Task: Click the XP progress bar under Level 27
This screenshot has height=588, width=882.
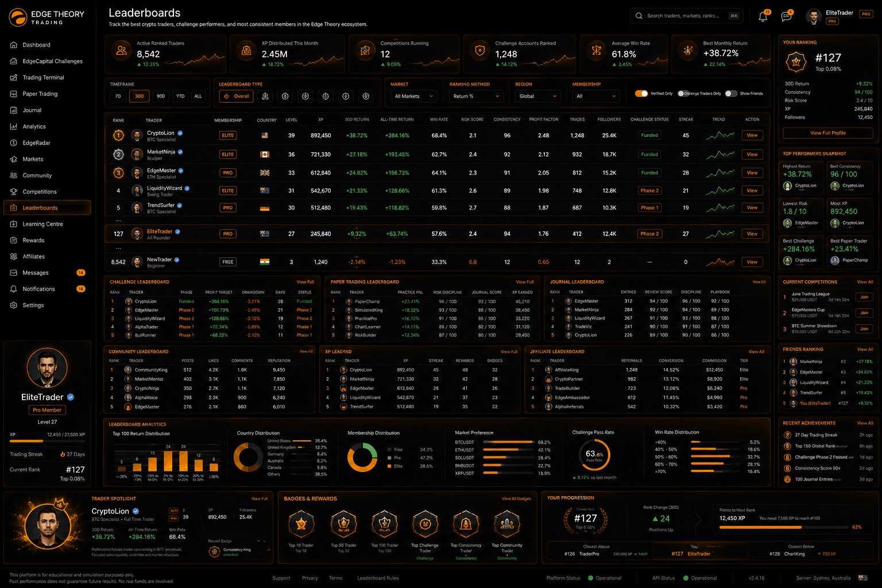Action: click(47, 441)
